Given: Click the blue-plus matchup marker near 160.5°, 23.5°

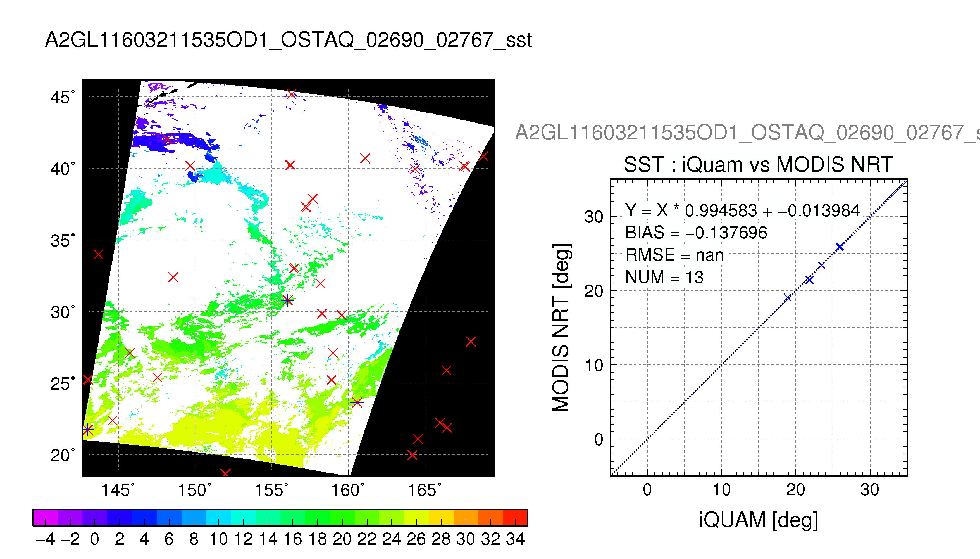Looking at the screenshot, I should [357, 402].
